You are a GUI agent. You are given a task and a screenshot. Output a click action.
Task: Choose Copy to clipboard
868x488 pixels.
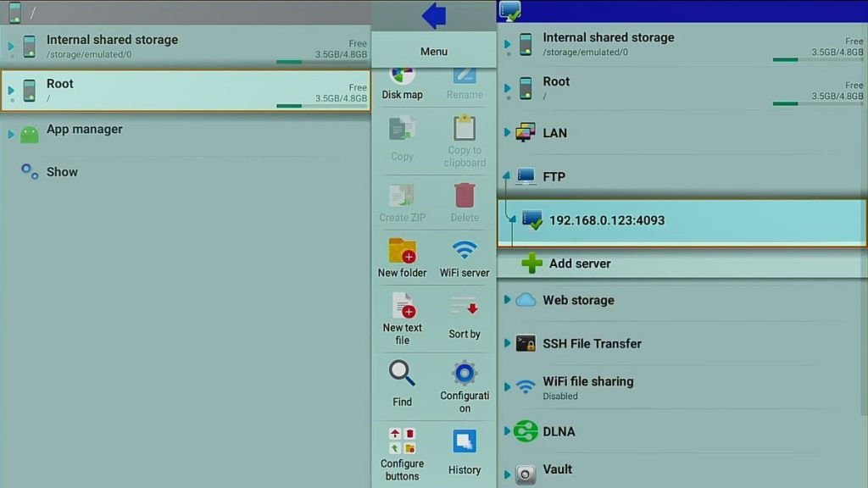465,141
